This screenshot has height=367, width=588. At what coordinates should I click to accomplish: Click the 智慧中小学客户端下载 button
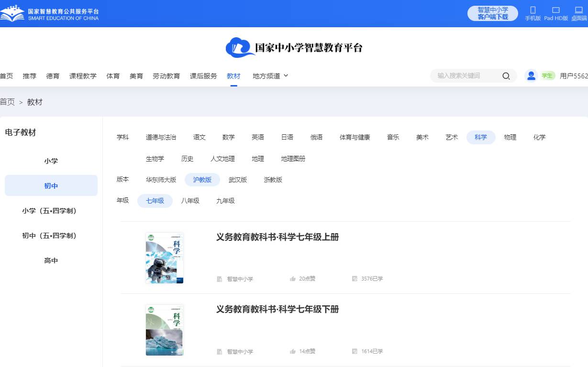click(493, 13)
